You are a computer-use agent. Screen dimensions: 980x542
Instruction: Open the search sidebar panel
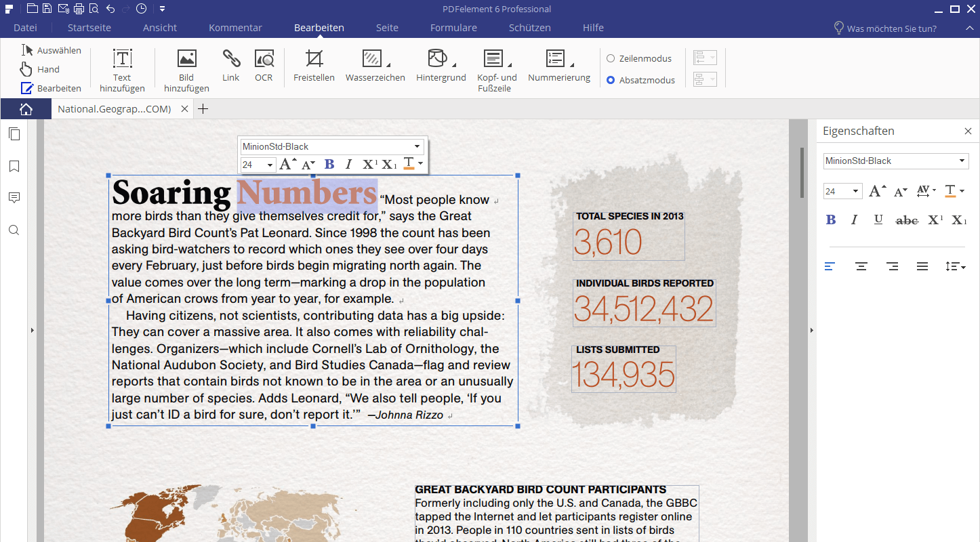coord(14,230)
